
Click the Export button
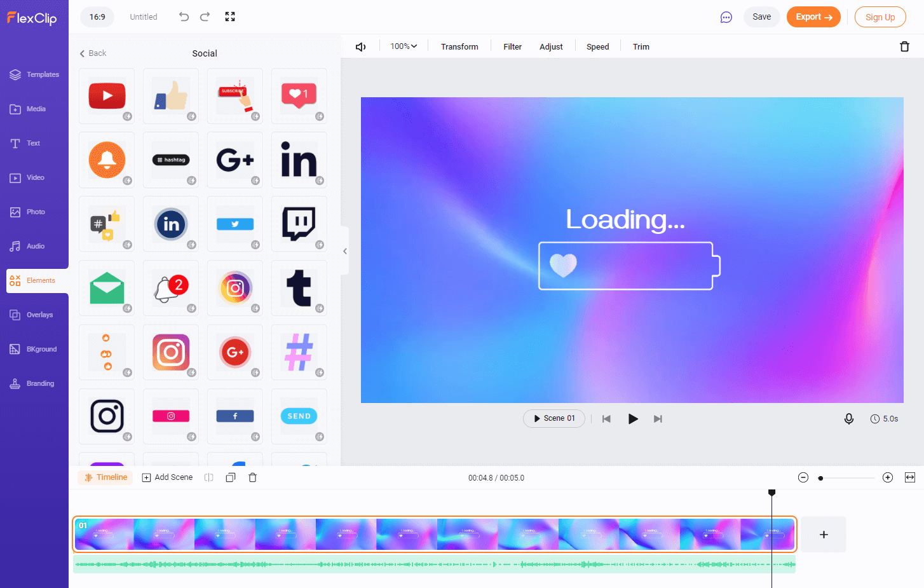813,17
